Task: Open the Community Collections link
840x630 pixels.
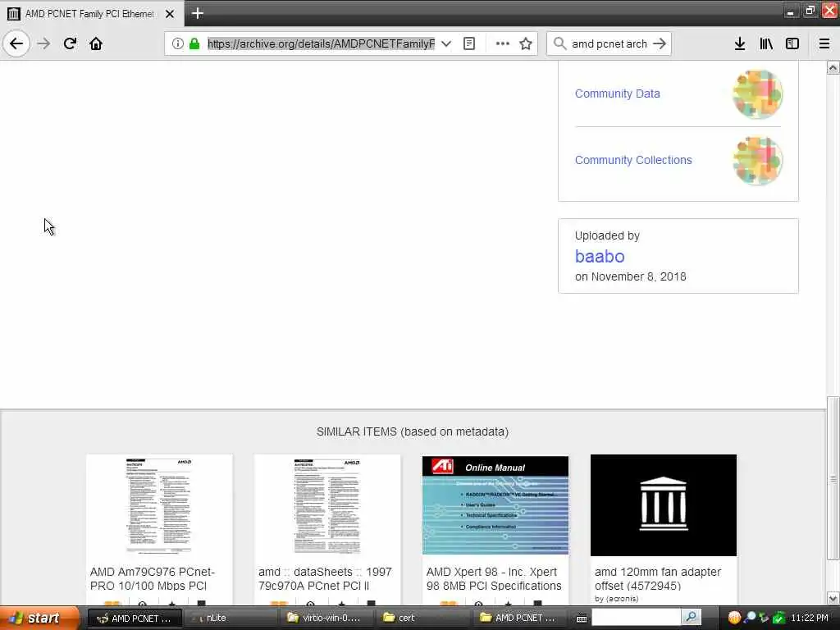Action: pyautogui.click(x=633, y=160)
